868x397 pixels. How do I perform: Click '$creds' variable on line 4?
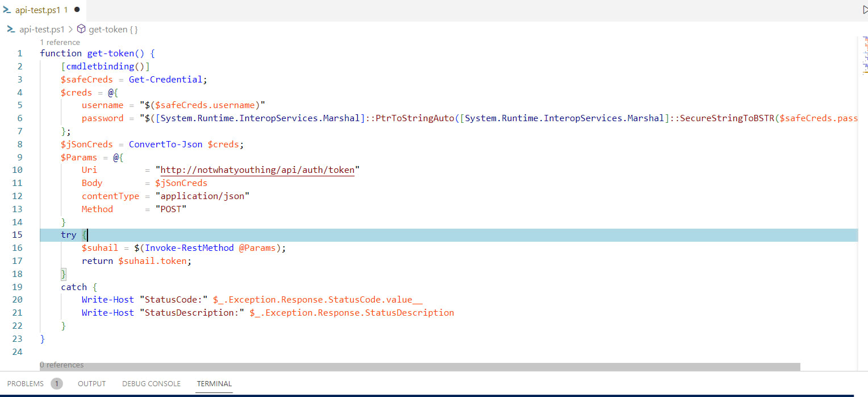[76, 93]
